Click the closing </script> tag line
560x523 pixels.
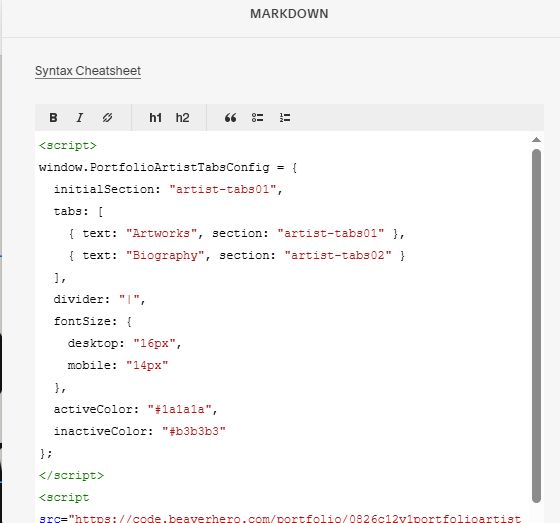pyautogui.click(x=71, y=475)
